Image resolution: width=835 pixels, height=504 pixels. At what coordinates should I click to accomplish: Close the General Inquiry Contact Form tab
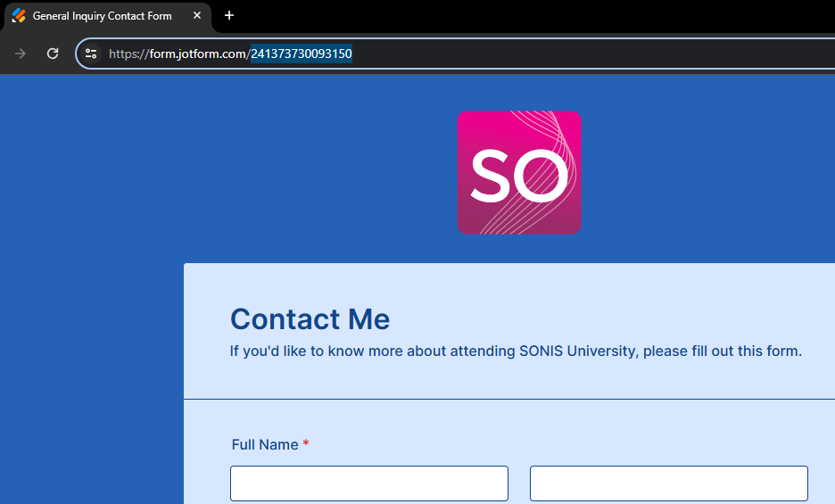tap(197, 15)
